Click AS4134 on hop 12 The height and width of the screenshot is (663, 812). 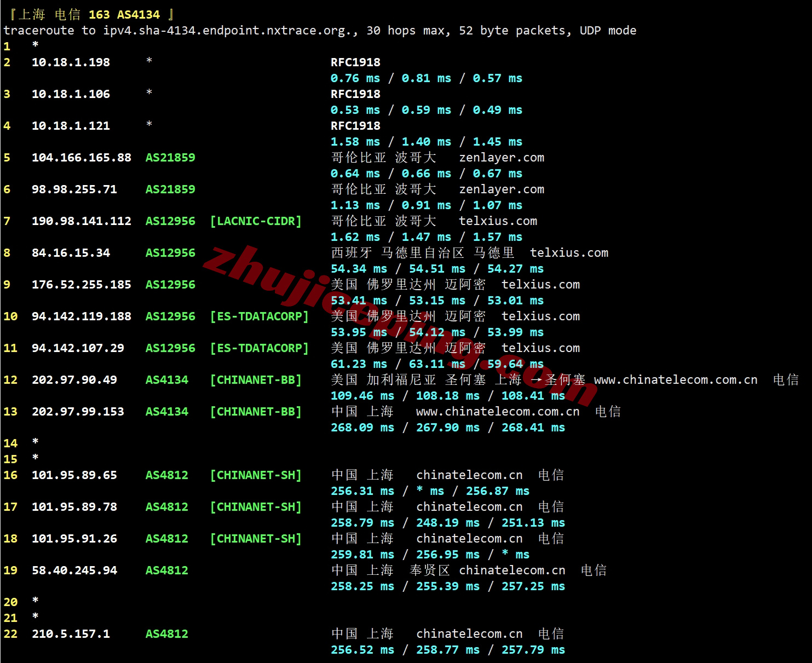click(x=166, y=380)
